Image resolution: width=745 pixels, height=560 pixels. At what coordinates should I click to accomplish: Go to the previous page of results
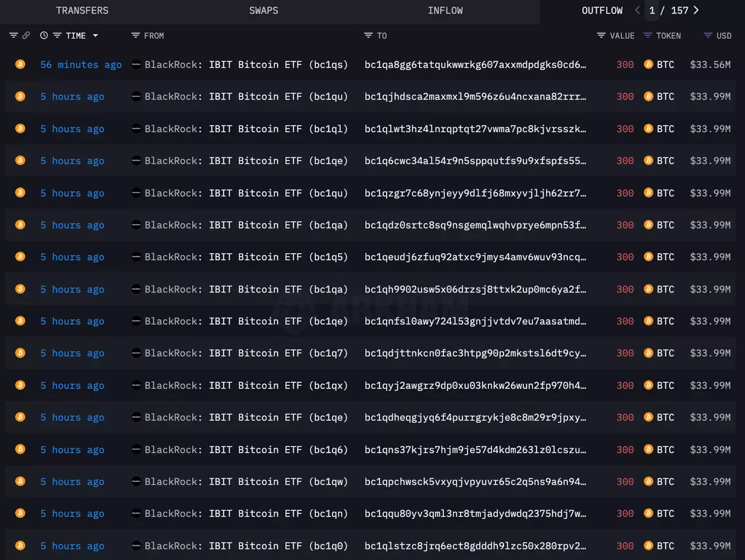(637, 11)
